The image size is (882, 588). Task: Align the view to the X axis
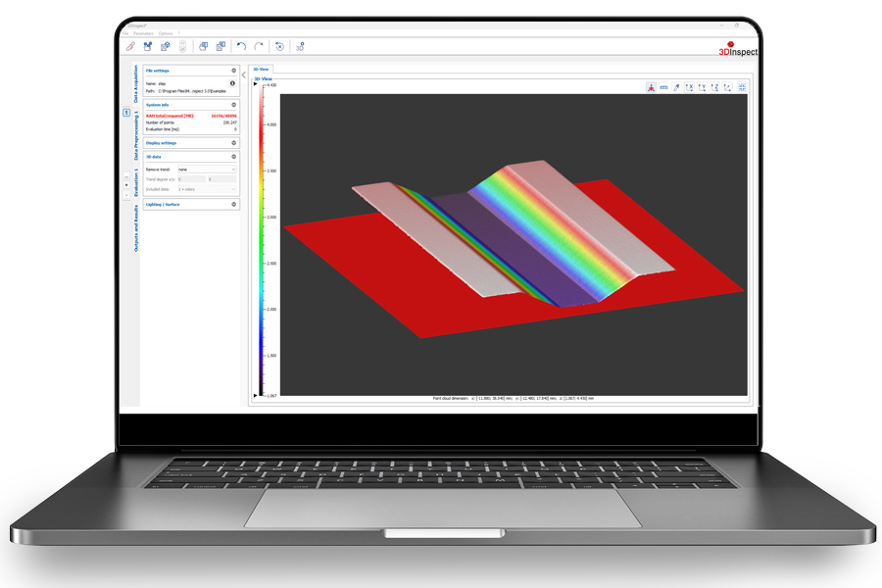(689, 88)
